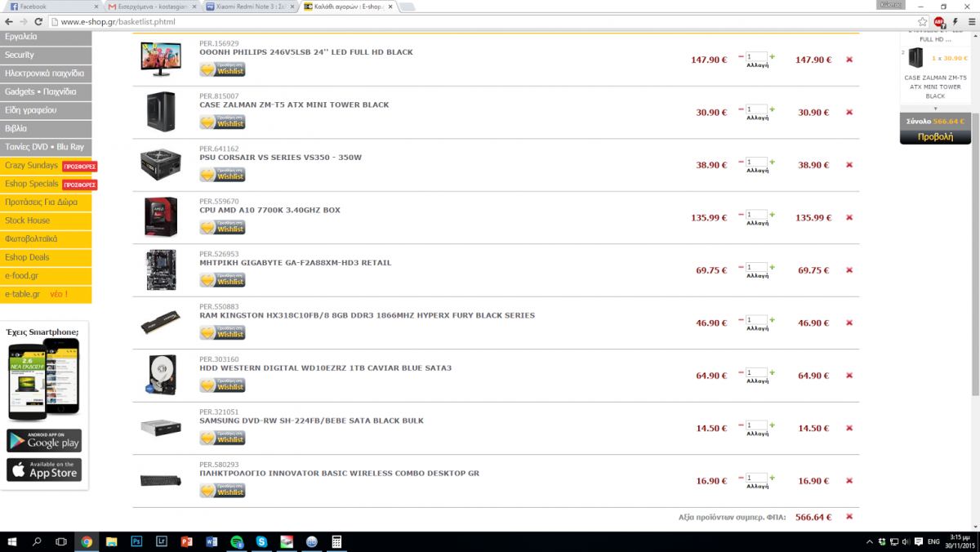Screen dimensions: 980x552
Task: Open Eshop Deals sidebar entry
Action: pyautogui.click(x=46, y=257)
